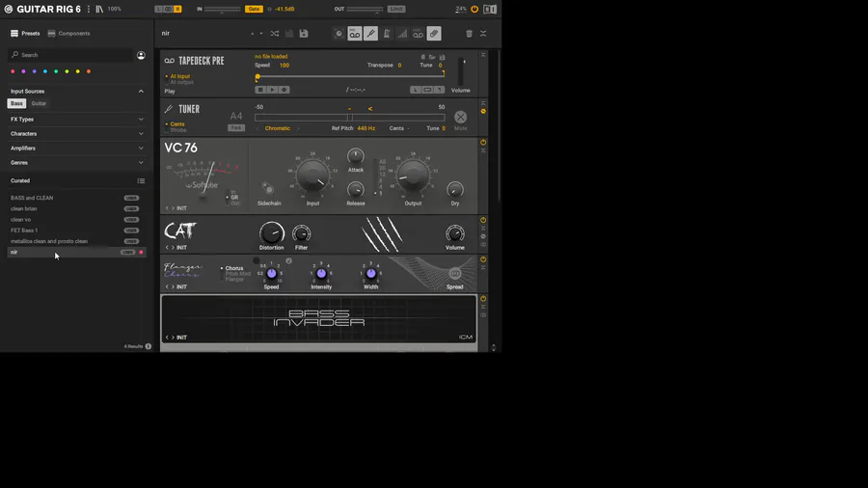Open the BASS and CLEAN preset
868x488 pixels.
(x=76, y=198)
